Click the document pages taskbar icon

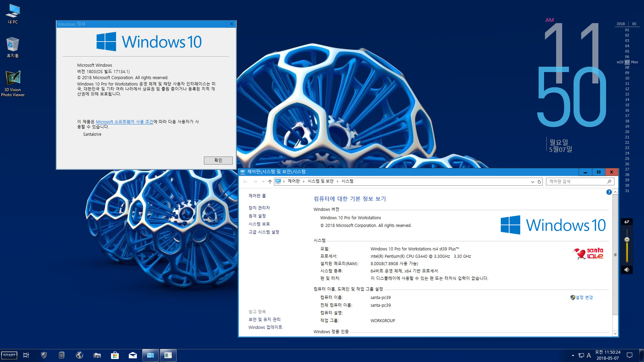point(61,355)
